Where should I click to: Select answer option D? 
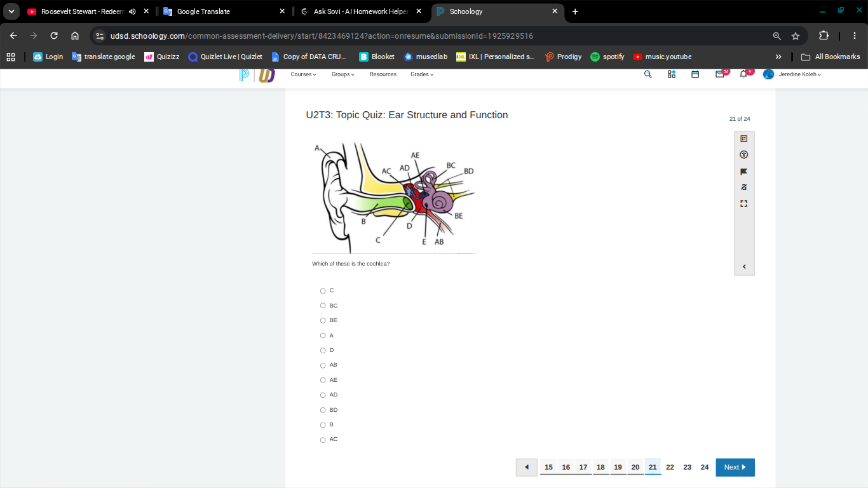323,351
